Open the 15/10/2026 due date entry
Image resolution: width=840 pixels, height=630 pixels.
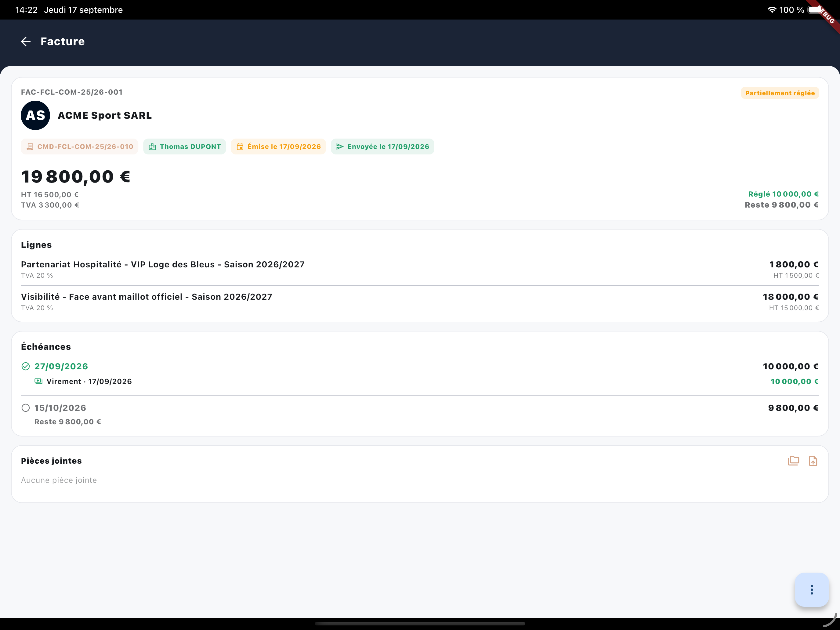[420, 414]
